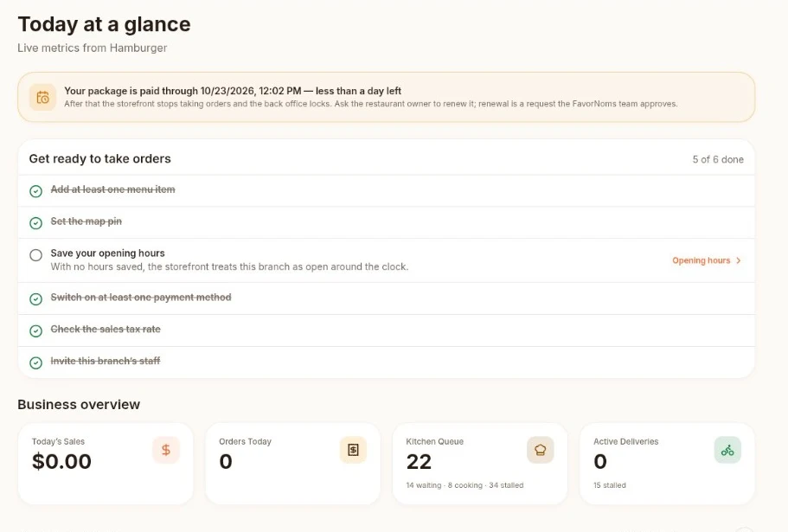The width and height of the screenshot is (788, 532).
Task: Click 'Switch on at least one payment method' text
Action: [x=141, y=297]
